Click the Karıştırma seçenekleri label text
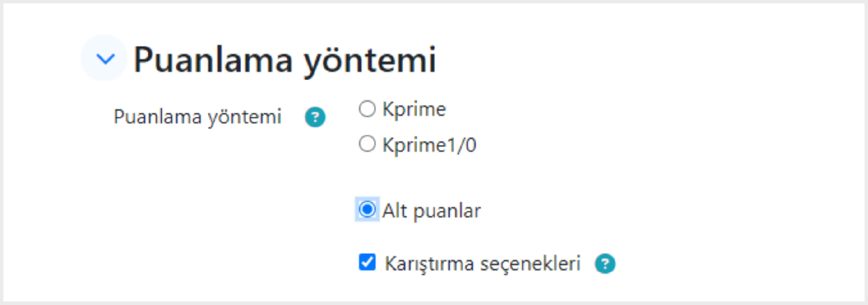 tap(482, 264)
